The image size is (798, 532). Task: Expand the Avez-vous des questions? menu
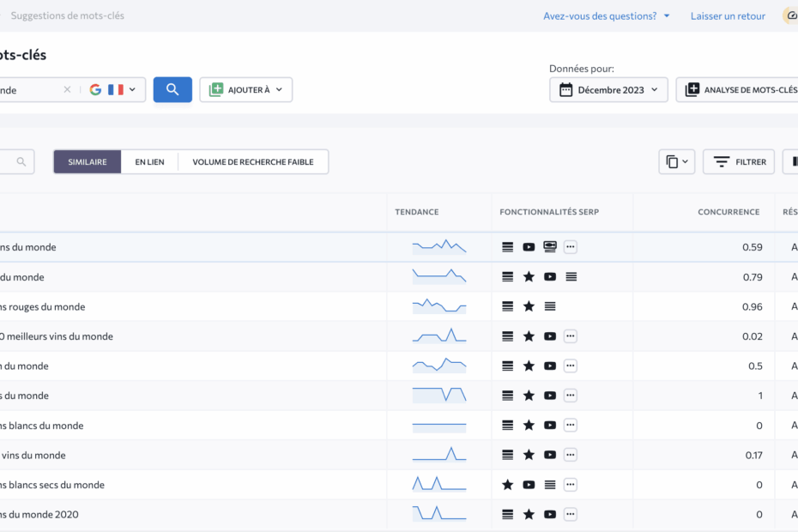pos(606,16)
